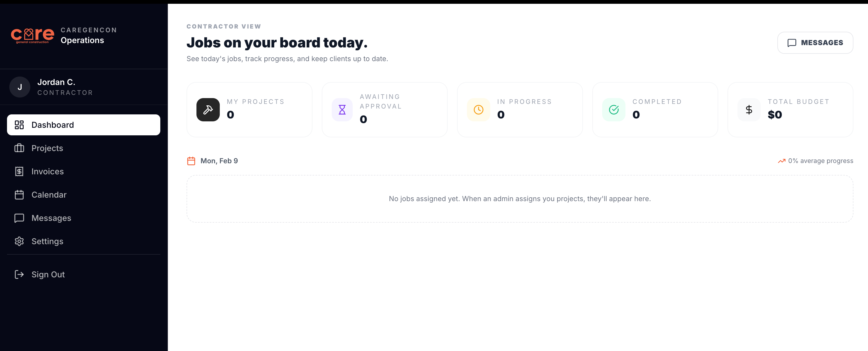This screenshot has width=868, height=351.
Task: Click the calendar icon beside Mon, Feb 9
Action: pyautogui.click(x=191, y=161)
